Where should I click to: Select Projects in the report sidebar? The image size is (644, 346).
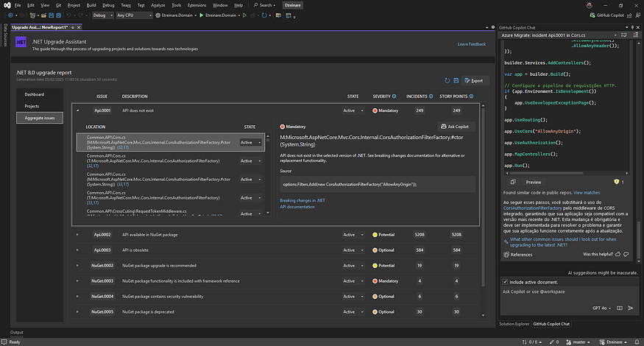tap(32, 106)
